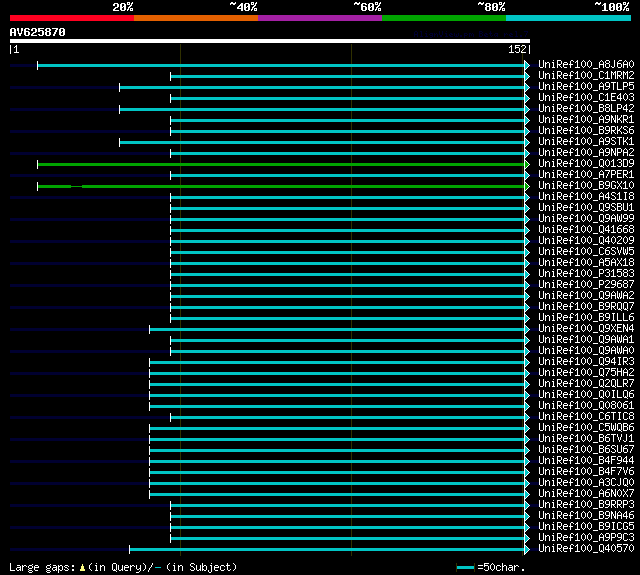Image resolution: width=640 pixels, height=575 pixels.
Task: Click the UniRef100_B9ICG5 label
Action: pyautogui.click(x=586, y=527)
